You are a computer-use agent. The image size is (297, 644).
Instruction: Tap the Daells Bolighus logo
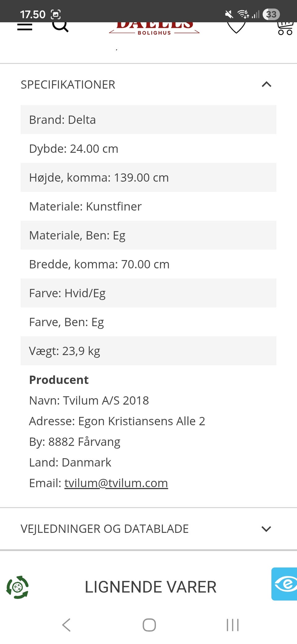coord(154,28)
